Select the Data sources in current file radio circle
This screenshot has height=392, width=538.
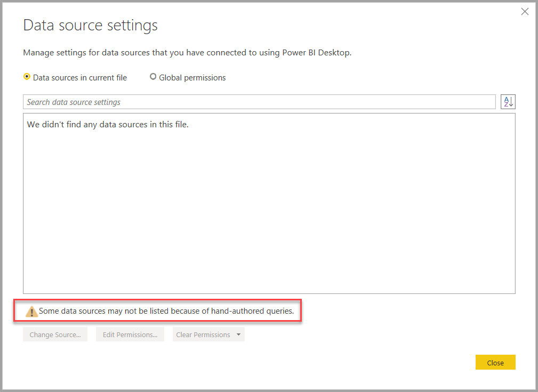pyautogui.click(x=27, y=77)
